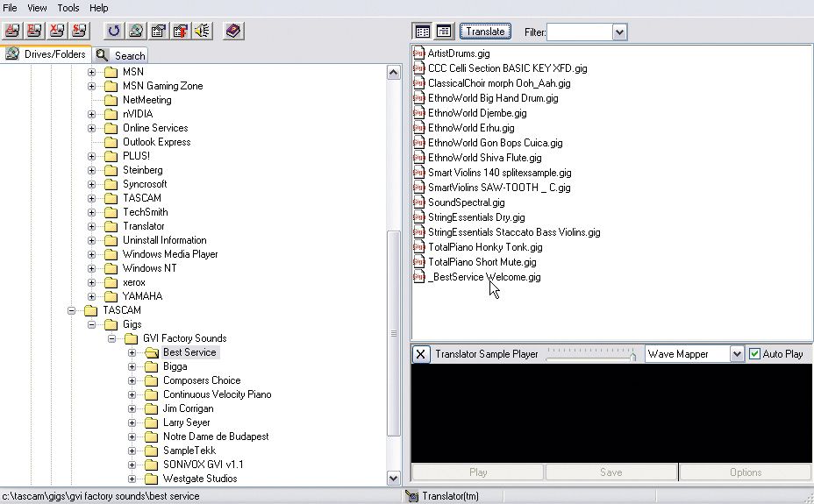The image size is (814, 504).
Task: Open the File menu
Action: pos(10,8)
